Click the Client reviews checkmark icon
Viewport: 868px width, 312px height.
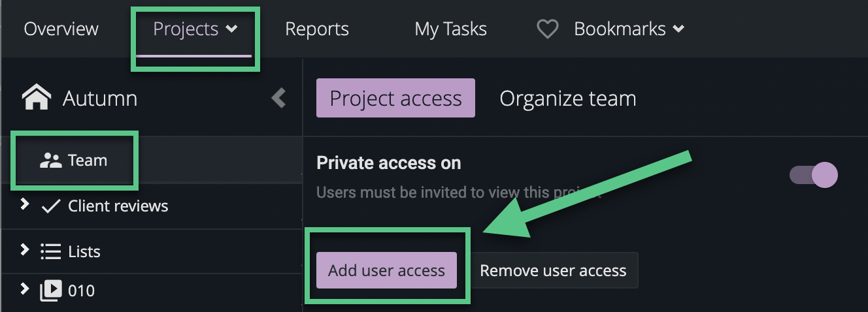coord(50,207)
